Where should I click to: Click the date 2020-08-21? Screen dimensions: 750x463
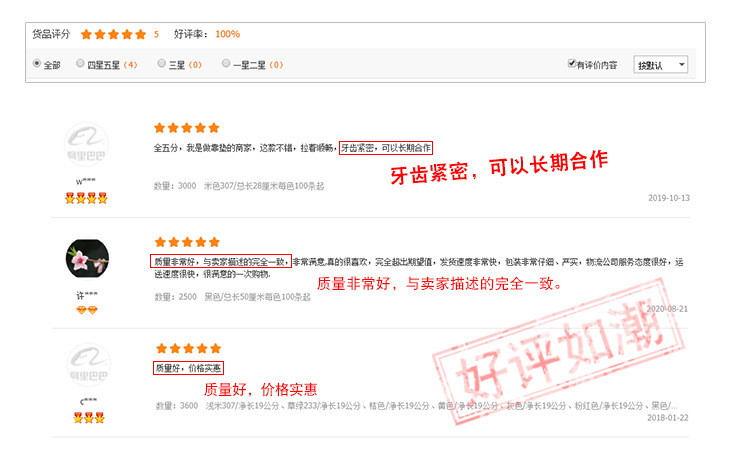(667, 309)
